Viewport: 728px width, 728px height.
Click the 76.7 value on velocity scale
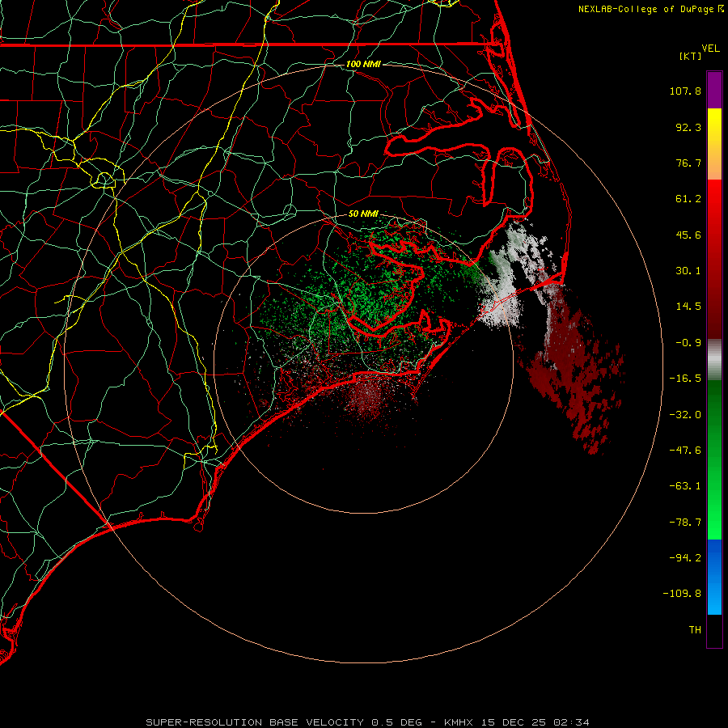point(688,163)
